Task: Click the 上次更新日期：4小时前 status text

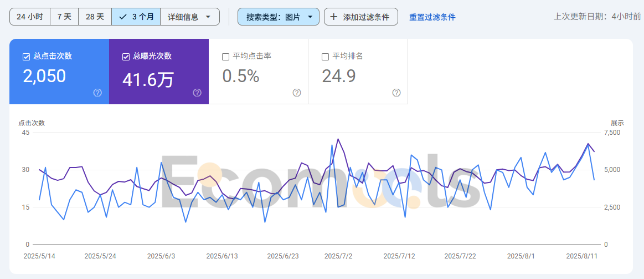Action: (597, 17)
